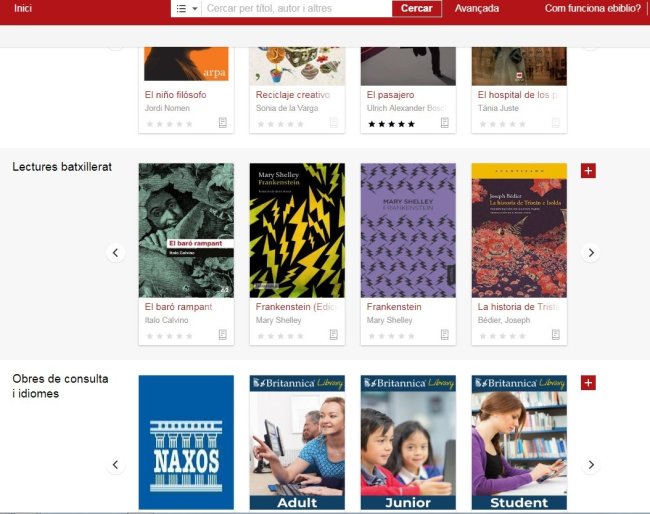This screenshot has height=514, width=650.
Task: Show next items in Obres de consulta carousel
Action: tap(591, 465)
